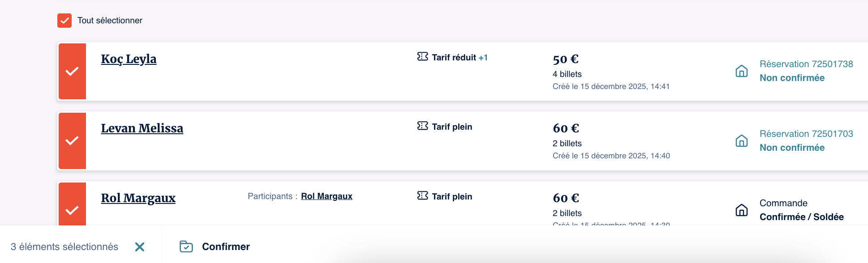Screen dimensions: 868x263
Task: Click ticket icon beside Tarif réduit
Action: tap(422, 57)
